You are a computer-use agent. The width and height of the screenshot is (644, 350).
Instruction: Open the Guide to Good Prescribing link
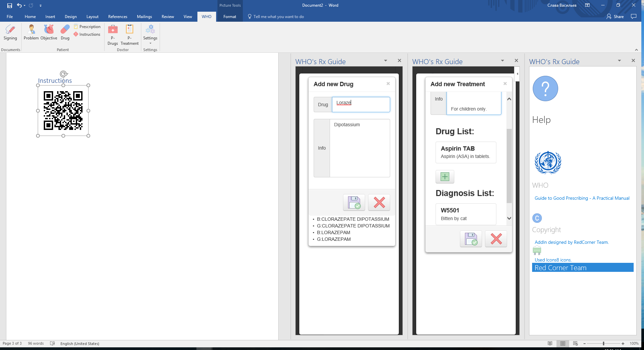tap(582, 198)
